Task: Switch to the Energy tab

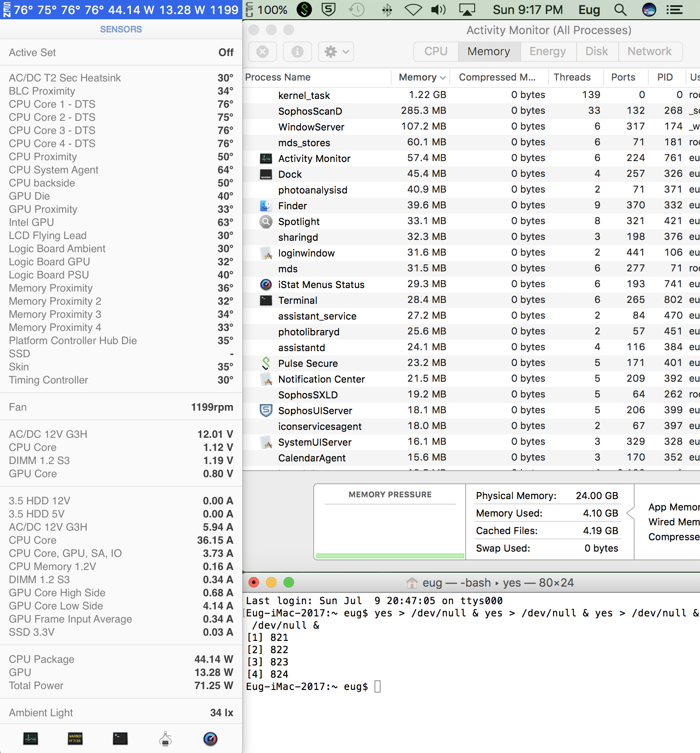Action: (548, 52)
